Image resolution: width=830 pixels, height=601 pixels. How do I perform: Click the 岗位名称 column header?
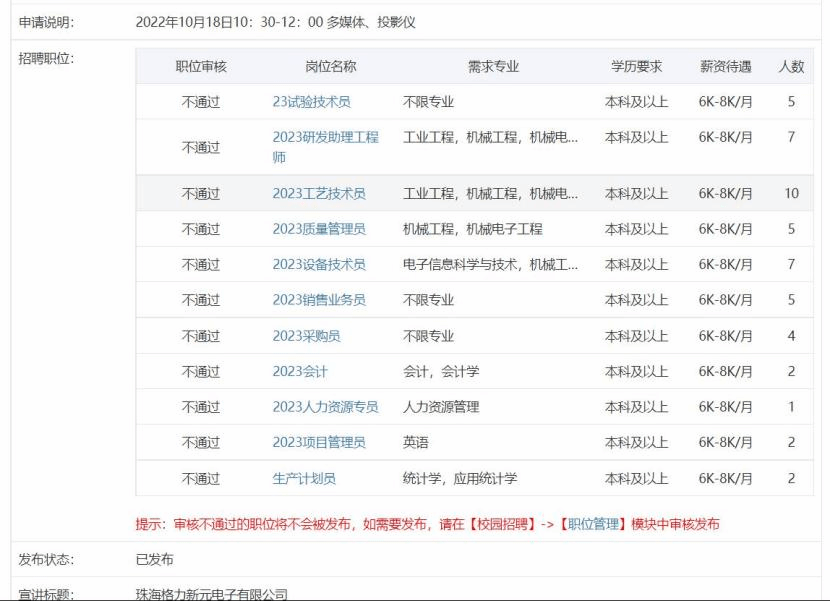click(x=330, y=67)
